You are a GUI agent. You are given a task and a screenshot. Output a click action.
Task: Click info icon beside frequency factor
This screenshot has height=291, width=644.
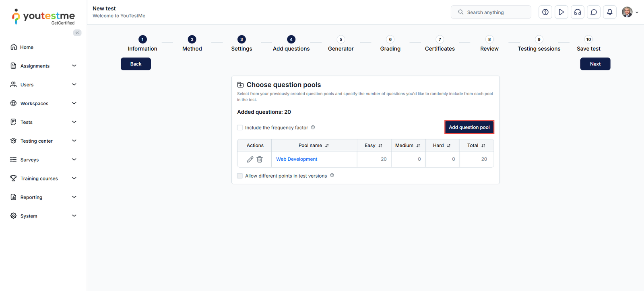[x=313, y=127]
